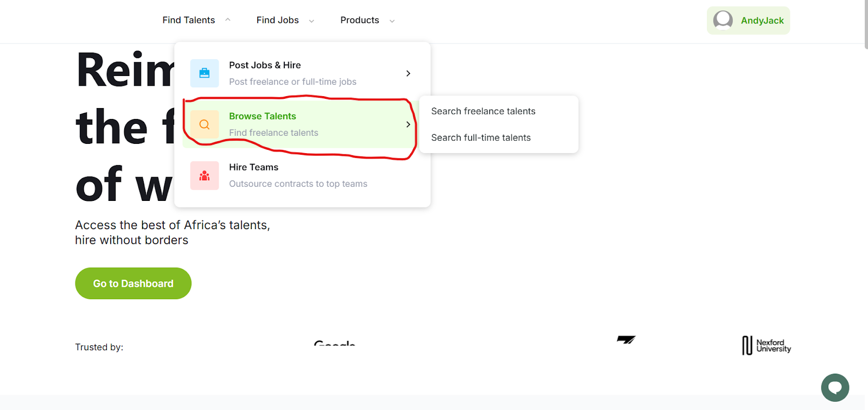Screen dimensions: 868x410
Task: Expand the Find Jobs dropdown arrow
Action: pos(311,21)
